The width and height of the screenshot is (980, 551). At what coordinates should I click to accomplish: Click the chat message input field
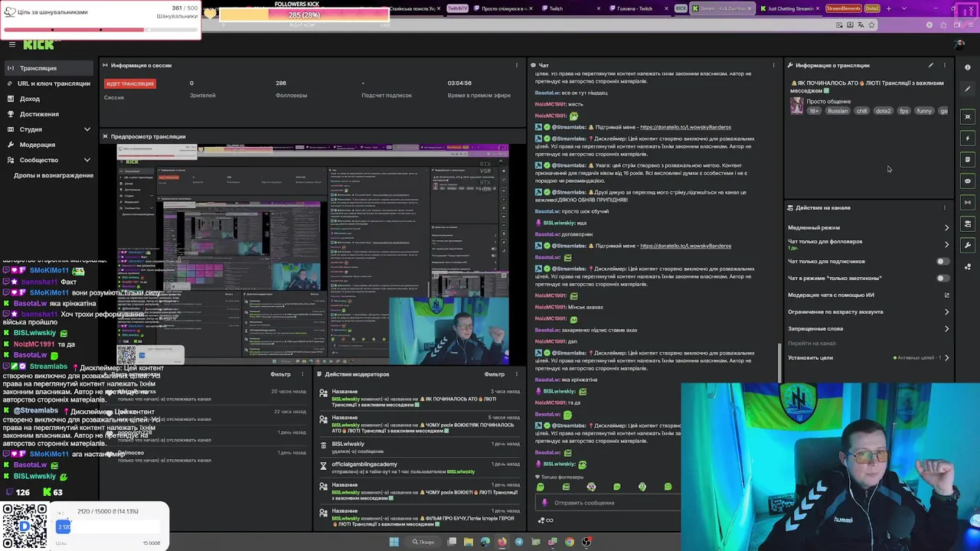pyautogui.click(x=609, y=503)
